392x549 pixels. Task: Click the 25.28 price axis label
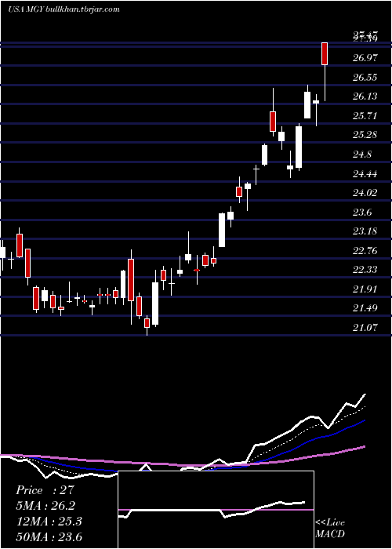tap(365, 134)
